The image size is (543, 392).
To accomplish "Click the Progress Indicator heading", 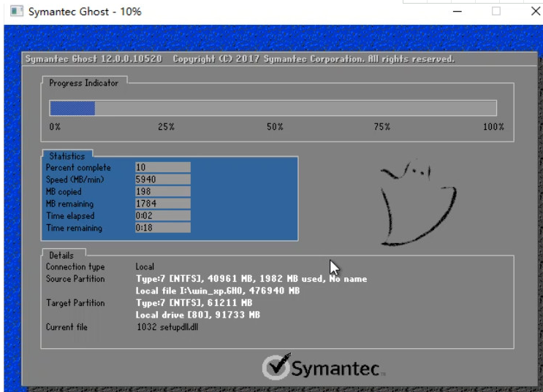I will pyautogui.click(x=83, y=83).
